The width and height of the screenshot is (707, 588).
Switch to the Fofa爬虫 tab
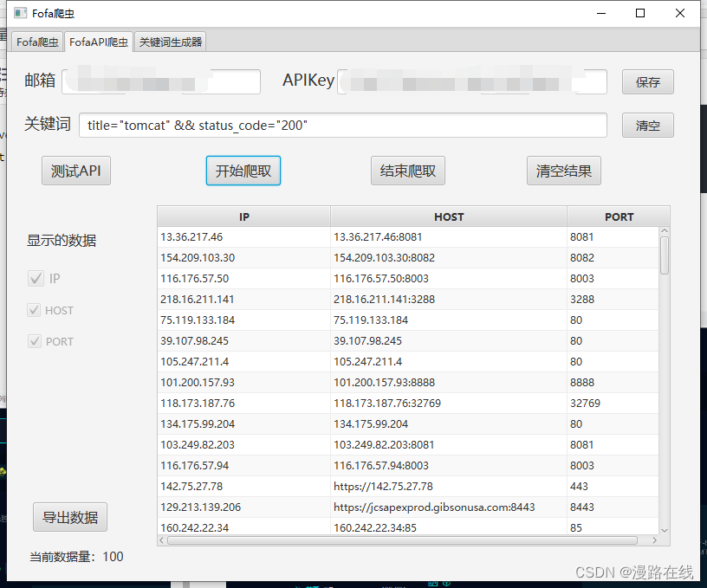[37, 42]
